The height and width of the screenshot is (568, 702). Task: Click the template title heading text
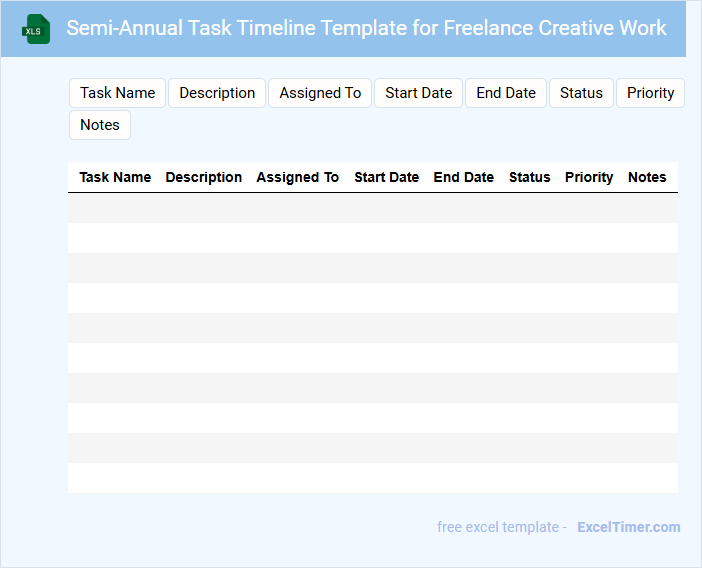(x=366, y=28)
